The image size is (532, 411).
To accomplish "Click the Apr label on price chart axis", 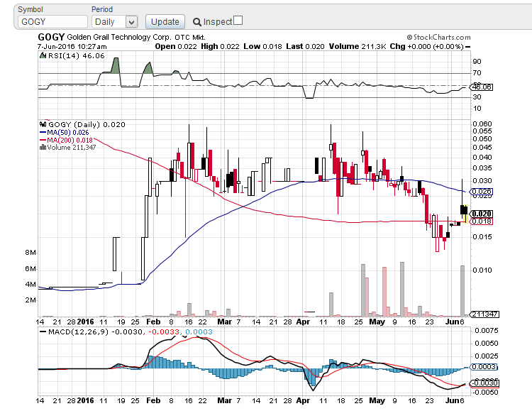I will 303,322.
